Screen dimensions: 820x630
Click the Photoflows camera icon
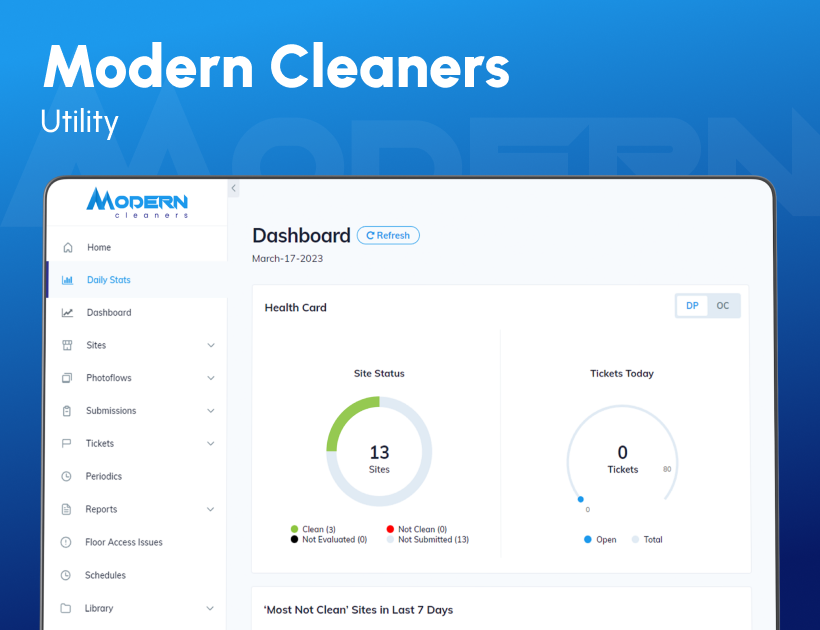tap(68, 378)
